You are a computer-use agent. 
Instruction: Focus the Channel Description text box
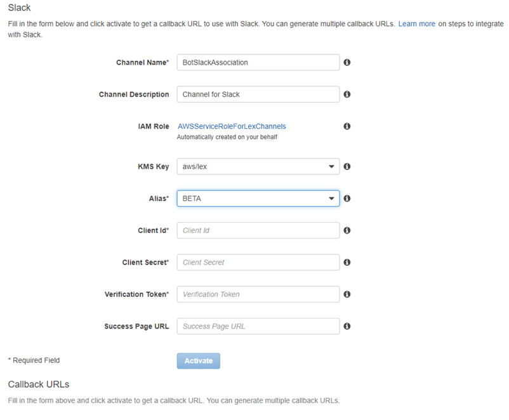coord(258,95)
